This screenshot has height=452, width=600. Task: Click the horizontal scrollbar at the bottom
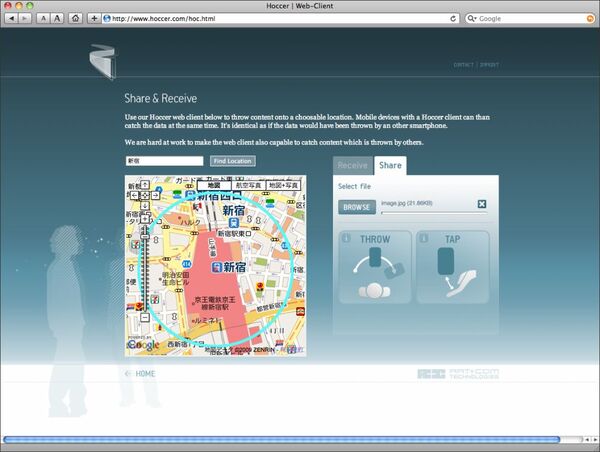[x=282, y=440]
